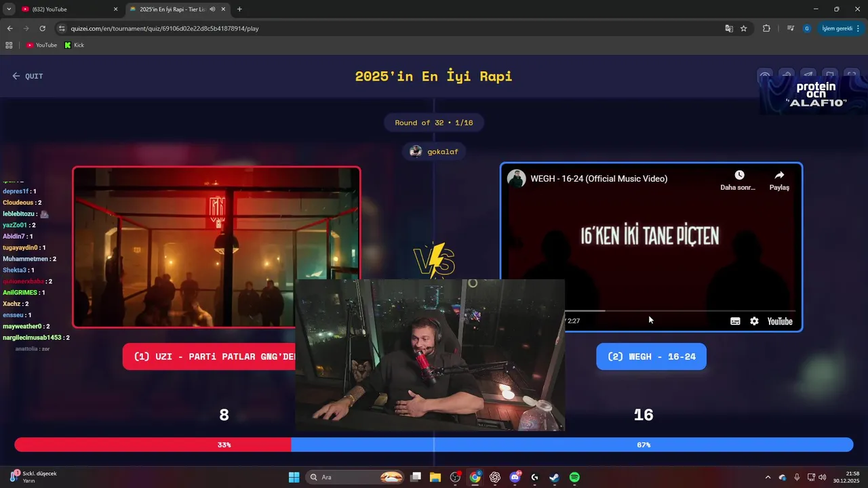Screen dimensions: 868x488
Task: Click chat entry Cloudeous : 2
Action: pyautogui.click(x=22, y=203)
